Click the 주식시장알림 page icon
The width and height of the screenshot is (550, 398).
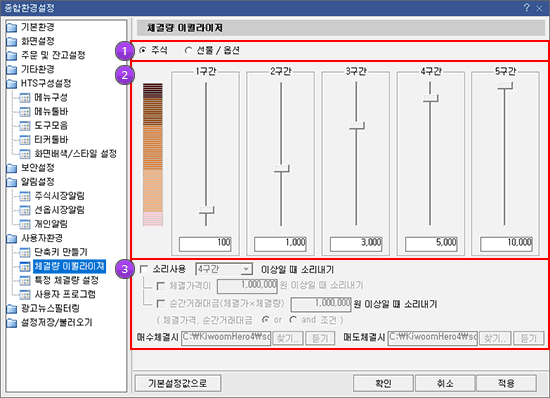click(x=25, y=196)
